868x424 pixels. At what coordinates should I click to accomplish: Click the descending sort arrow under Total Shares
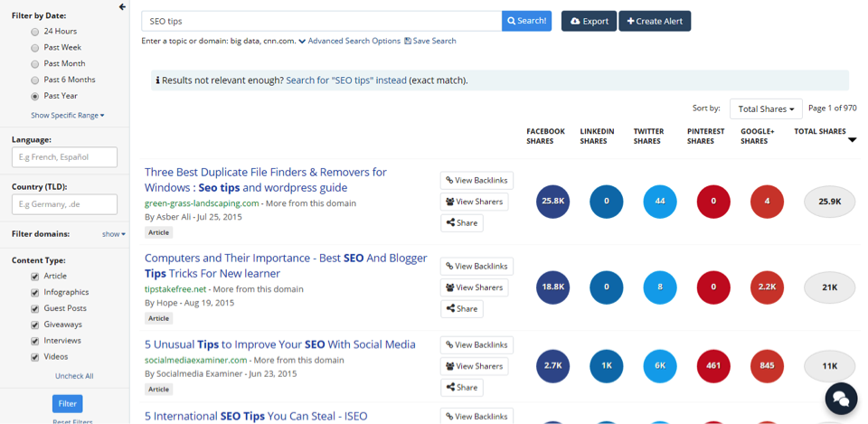coord(852,140)
